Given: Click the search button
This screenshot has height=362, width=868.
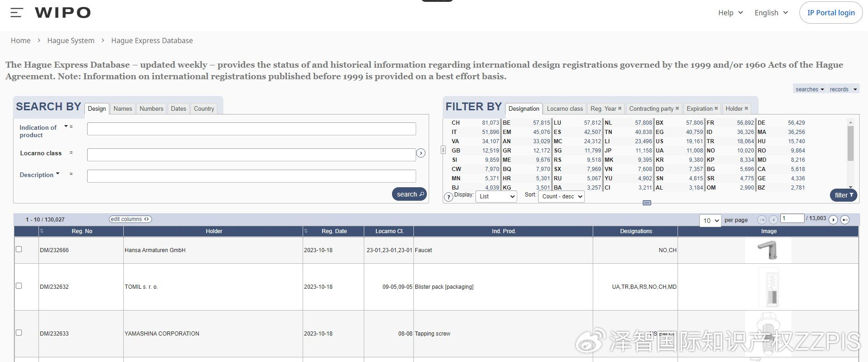Looking at the screenshot, I should tap(409, 194).
